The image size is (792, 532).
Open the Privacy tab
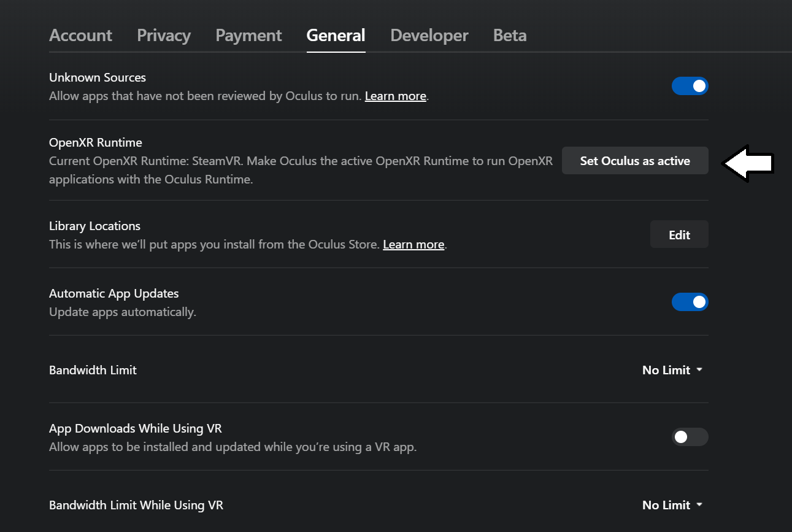tap(164, 36)
